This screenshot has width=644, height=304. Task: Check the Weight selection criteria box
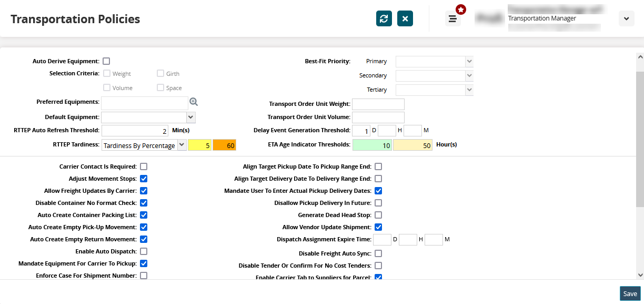[107, 73]
